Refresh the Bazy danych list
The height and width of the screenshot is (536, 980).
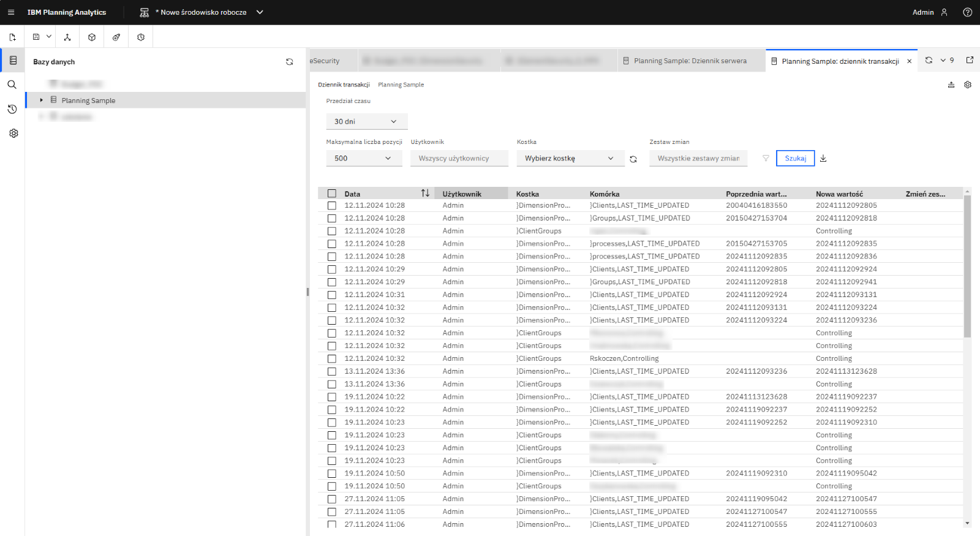pos(289,62)
